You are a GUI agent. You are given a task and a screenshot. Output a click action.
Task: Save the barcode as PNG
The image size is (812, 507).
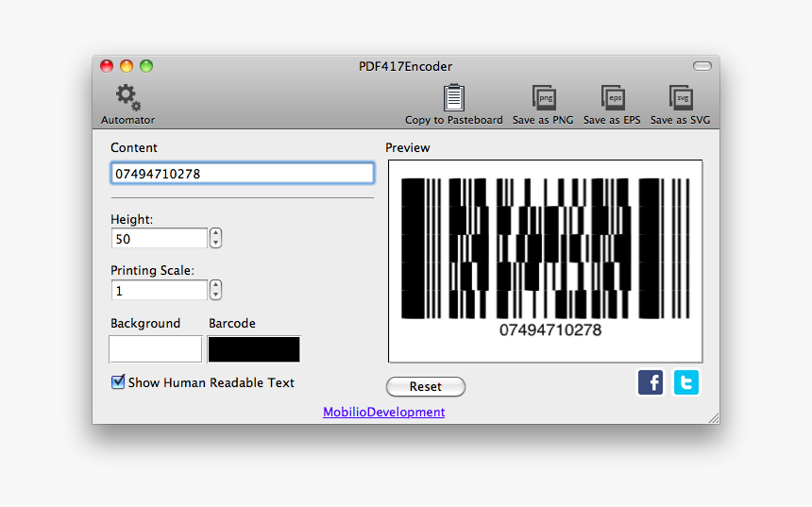click(544, 97)
